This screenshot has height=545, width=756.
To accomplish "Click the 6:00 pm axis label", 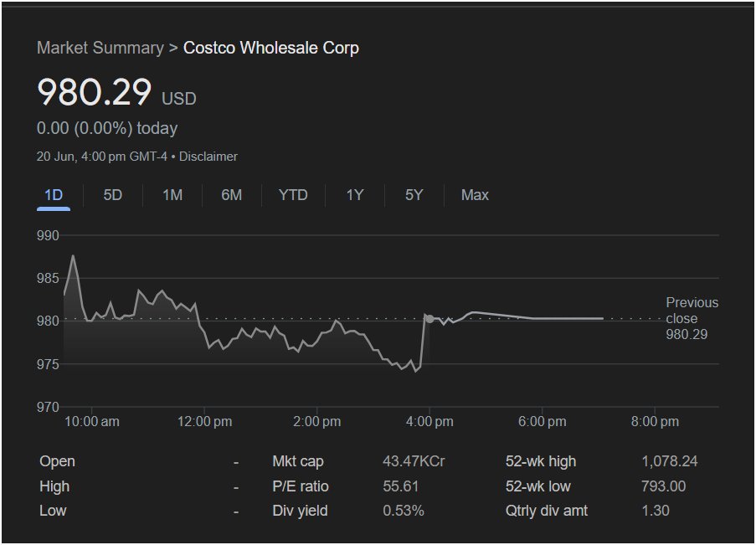I will pyautogui.click(x=542, y=422).
